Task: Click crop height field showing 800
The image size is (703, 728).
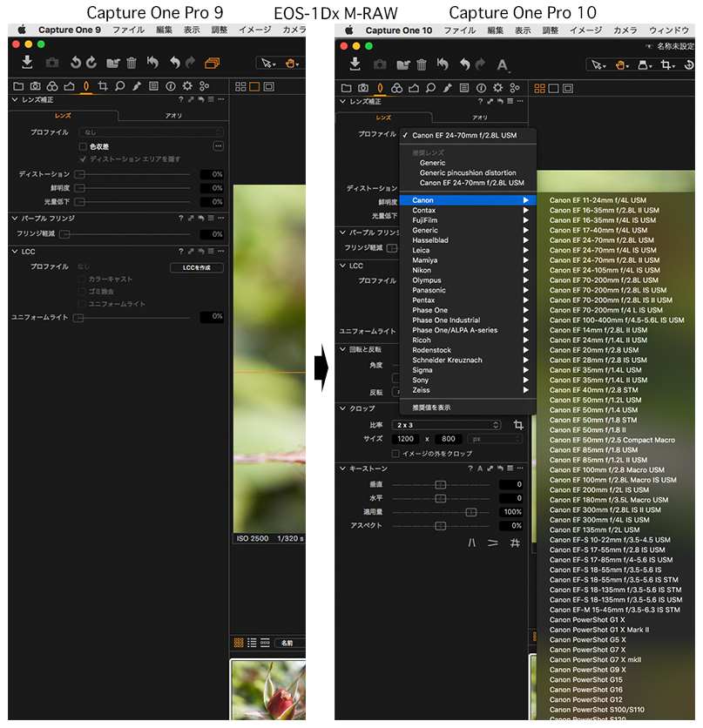Action: 448,439
